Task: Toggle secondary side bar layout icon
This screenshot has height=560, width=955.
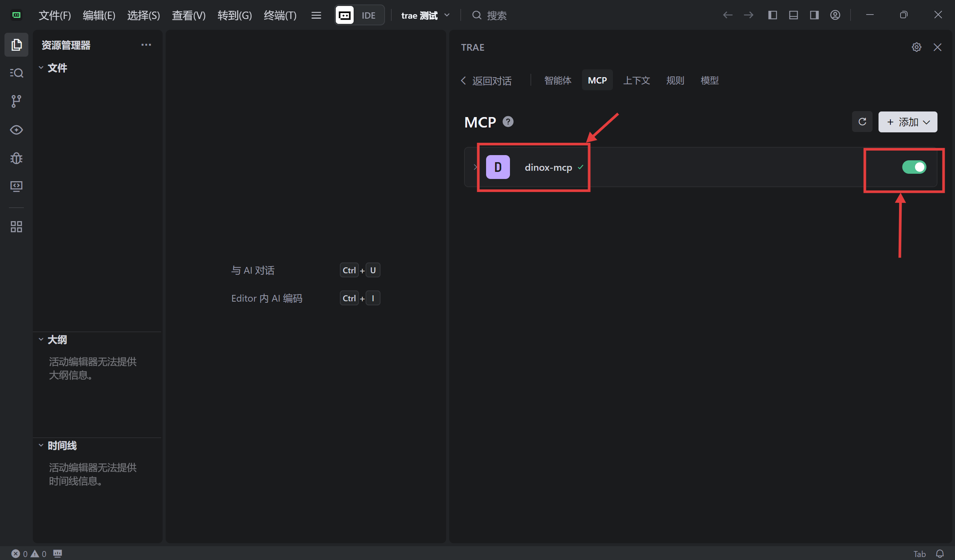Action: (814, 15)
